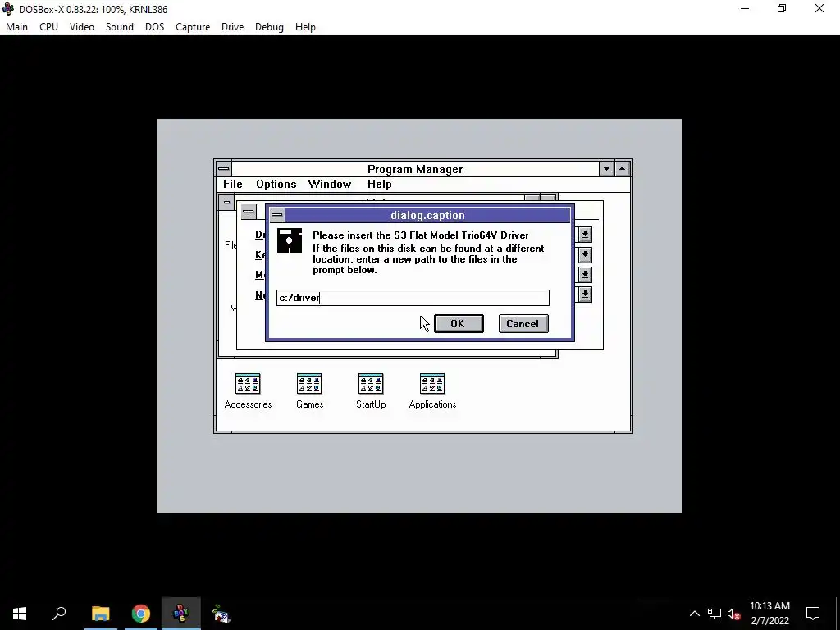Open Google Chrome from taskbar

point(141,614)
